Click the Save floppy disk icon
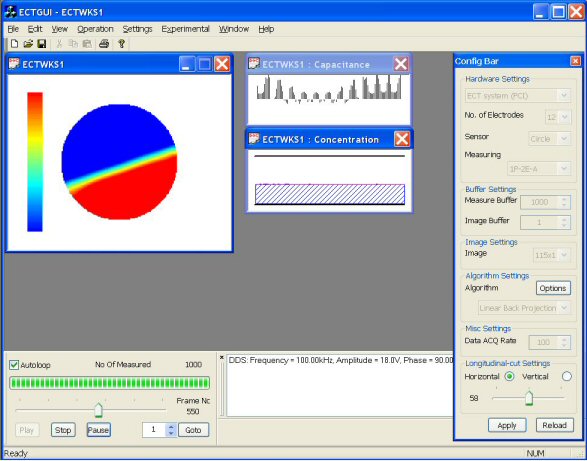The height and width of the screenshot is (461, 587). [x=42, y=44]
